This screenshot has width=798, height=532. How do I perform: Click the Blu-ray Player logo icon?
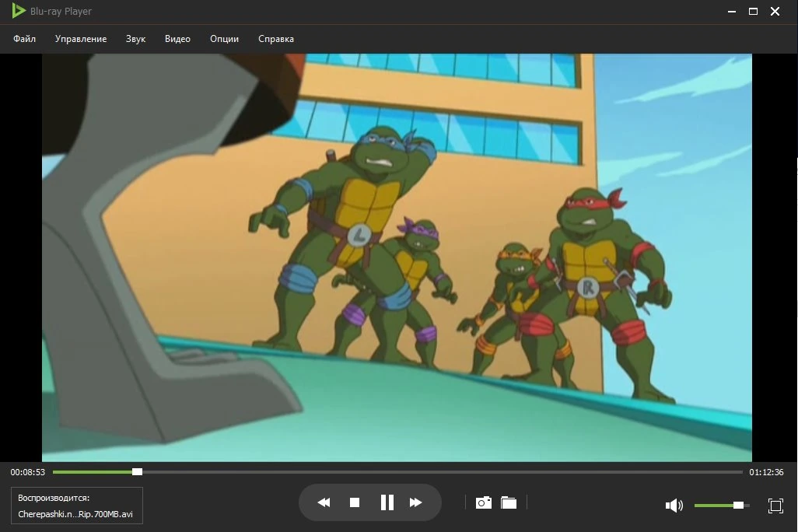pyautogui.click(x=19, y=11)
